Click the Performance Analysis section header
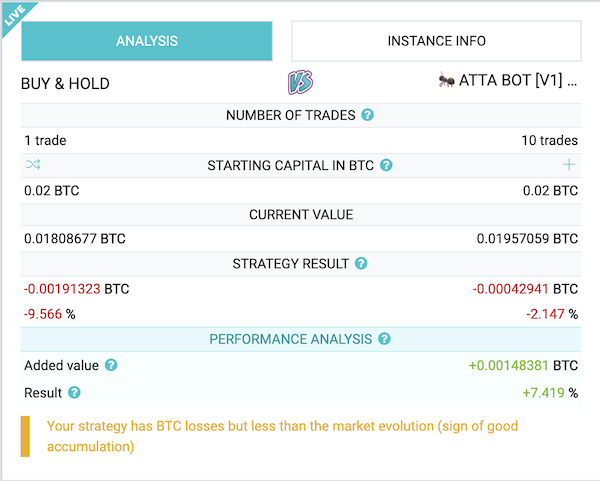The height and width of the screenshot is (481, 600). pyautogui.click(x=301, y=339)
